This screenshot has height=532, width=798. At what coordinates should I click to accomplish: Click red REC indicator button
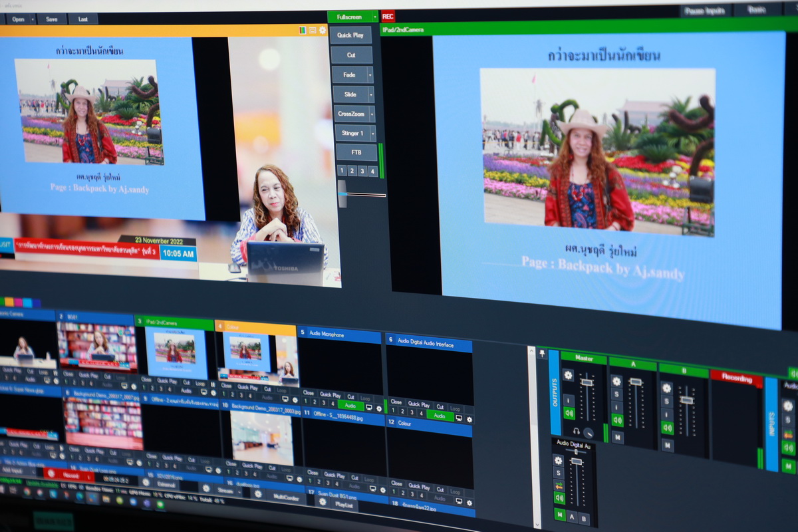pos(388,17)
